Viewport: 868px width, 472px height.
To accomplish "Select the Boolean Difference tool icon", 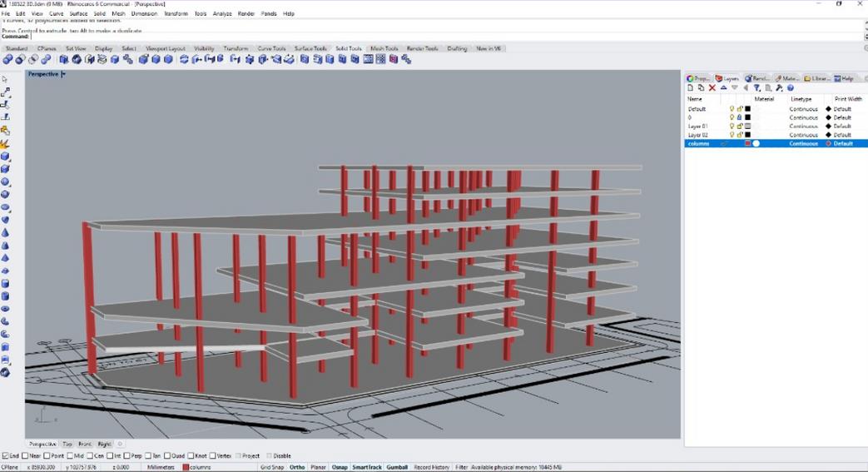I will pos(21,59).
